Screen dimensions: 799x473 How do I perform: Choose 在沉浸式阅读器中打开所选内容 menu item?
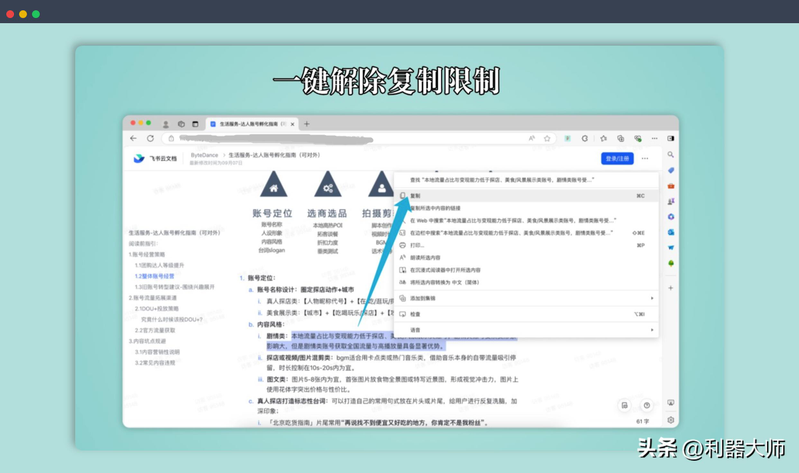pos(526,270)
